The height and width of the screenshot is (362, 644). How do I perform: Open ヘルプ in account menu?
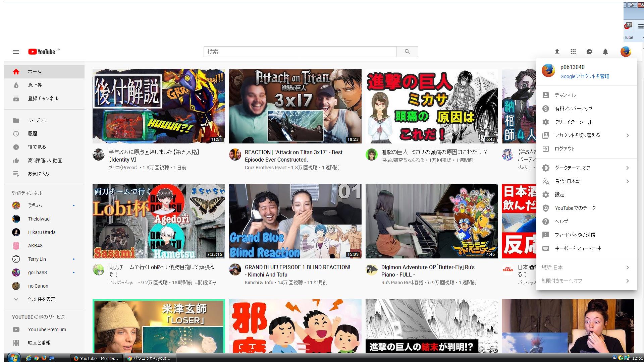click(x=586, y=222)
